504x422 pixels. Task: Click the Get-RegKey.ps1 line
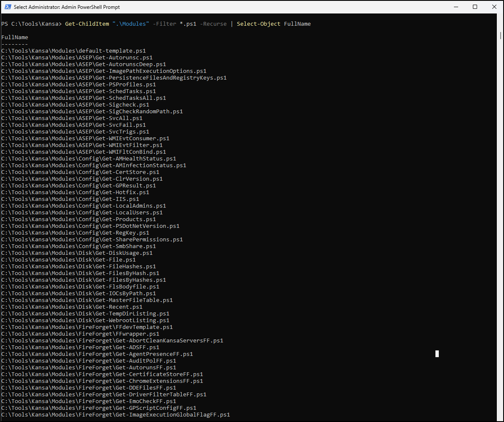(75, 233)
